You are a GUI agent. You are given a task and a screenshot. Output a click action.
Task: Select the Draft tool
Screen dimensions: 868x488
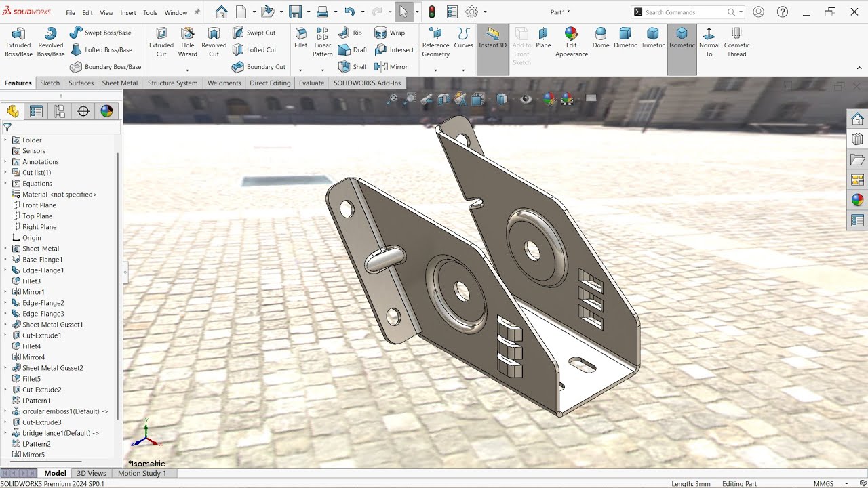[353, 49]
